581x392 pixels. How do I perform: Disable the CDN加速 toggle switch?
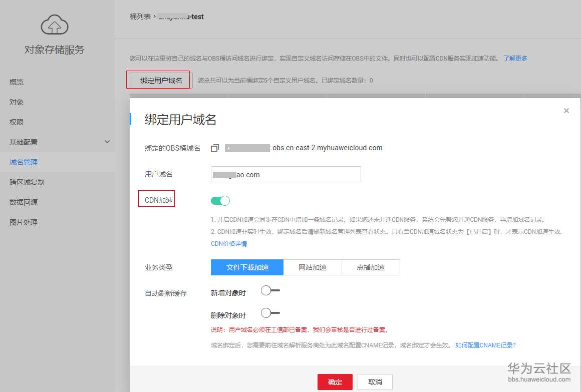tap(220, 200)
